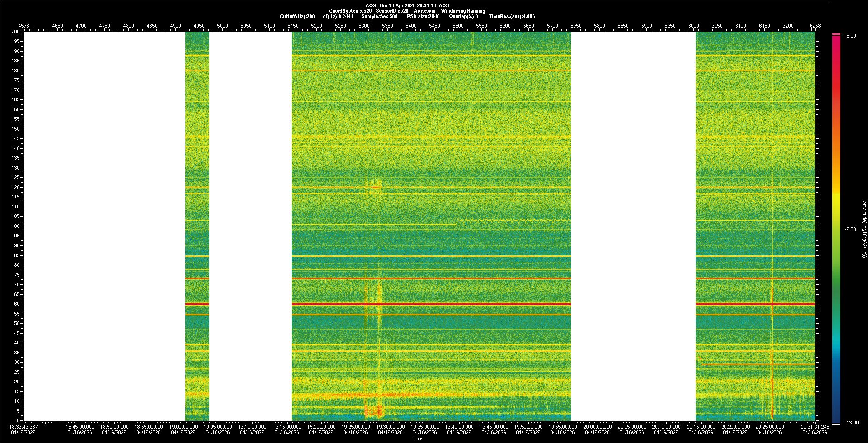868x443 pixels.
Task: Click the 20:25:00.000 time axis label
Action: pos(769,427)
